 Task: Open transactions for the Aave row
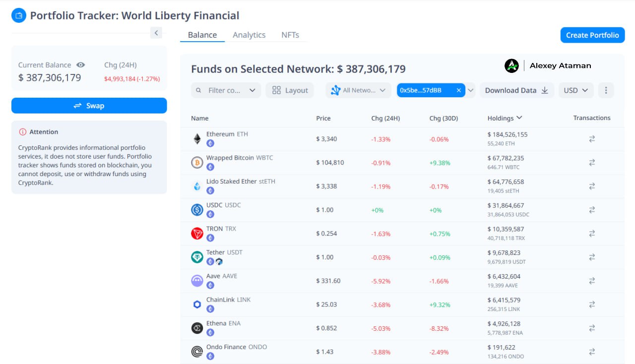(592, 281)
